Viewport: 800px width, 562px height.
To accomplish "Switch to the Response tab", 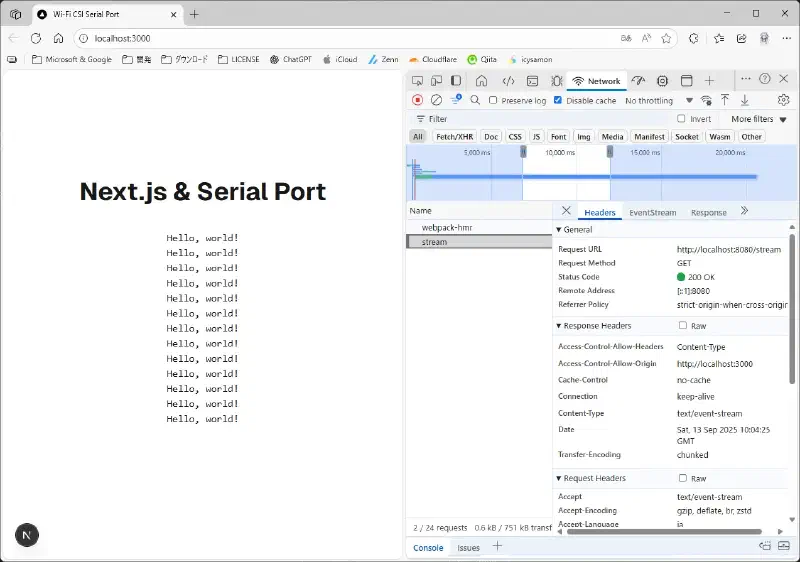I will [709, 212].
